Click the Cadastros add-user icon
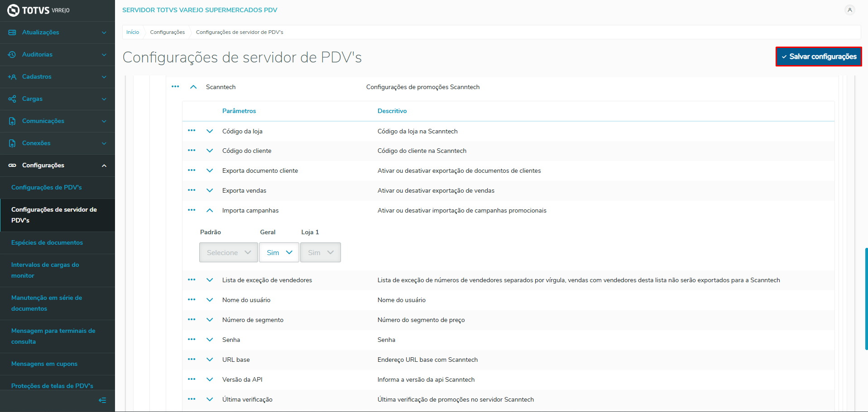The width and height of the screenshot is (868, 412). click(12, 77)
